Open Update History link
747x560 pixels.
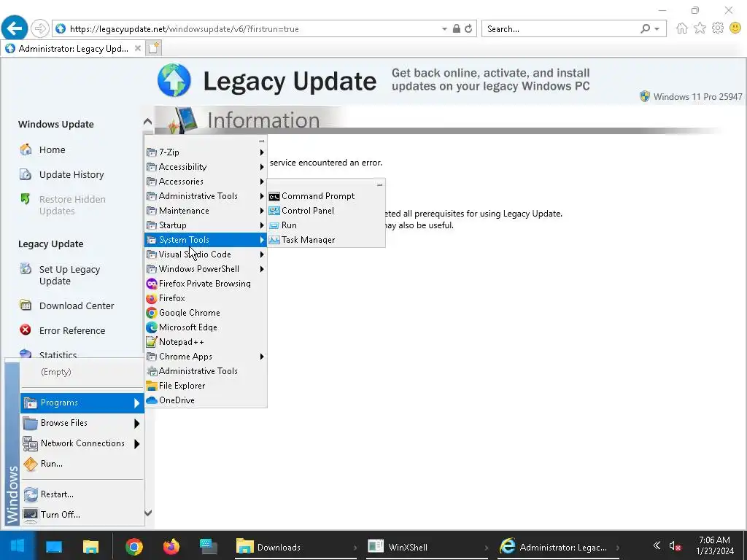click(x=71, y=175)
